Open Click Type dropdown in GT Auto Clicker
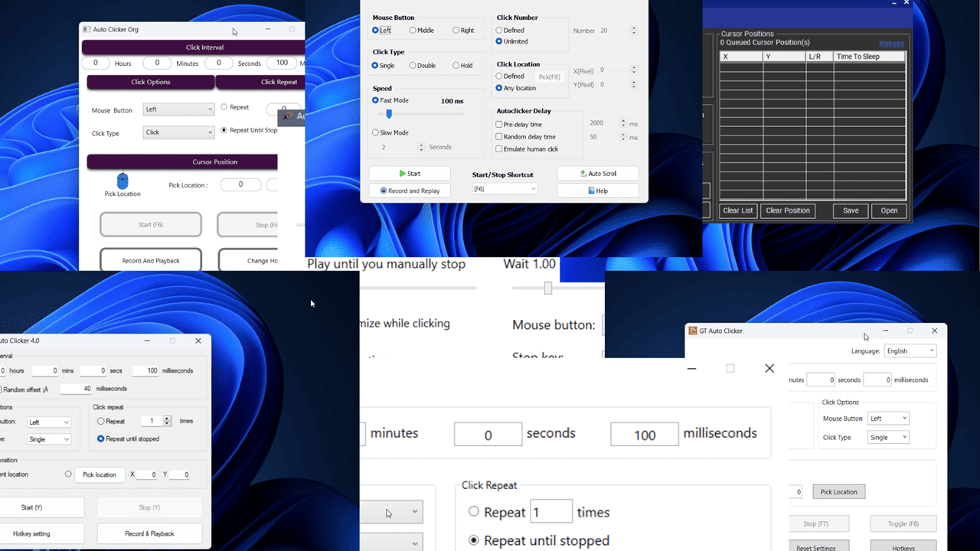This screenshot has height=551, width=980. click(888, 438)
